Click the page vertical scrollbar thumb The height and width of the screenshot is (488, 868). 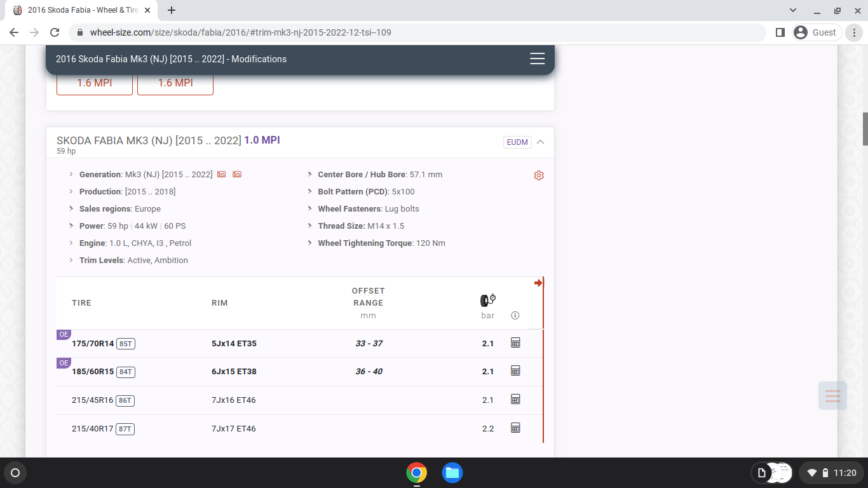pyautogui.click(x=865, y=129)
